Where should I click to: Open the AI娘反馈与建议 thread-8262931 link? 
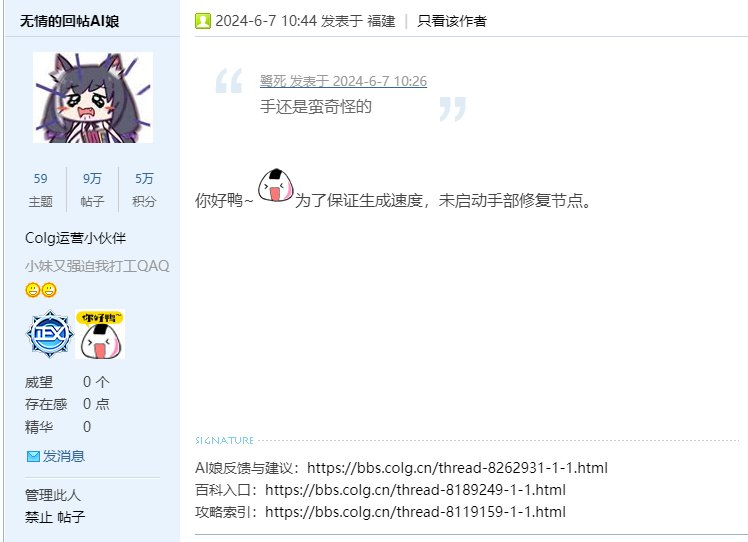click(457, 468)
